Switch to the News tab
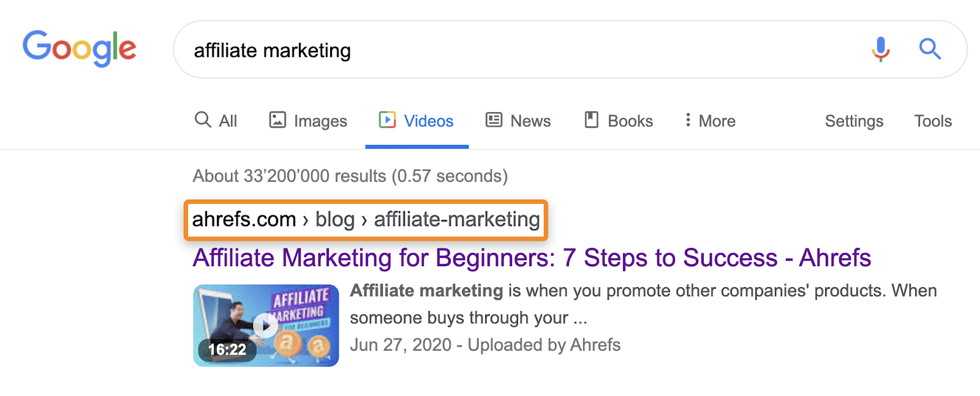The image size is (980, 396). tap(530, 120)
